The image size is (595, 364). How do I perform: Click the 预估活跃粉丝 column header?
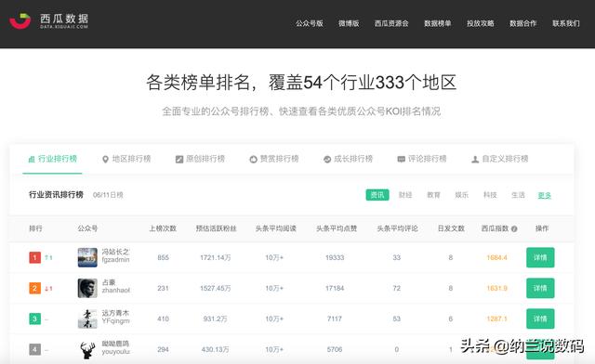click(216, 228)
